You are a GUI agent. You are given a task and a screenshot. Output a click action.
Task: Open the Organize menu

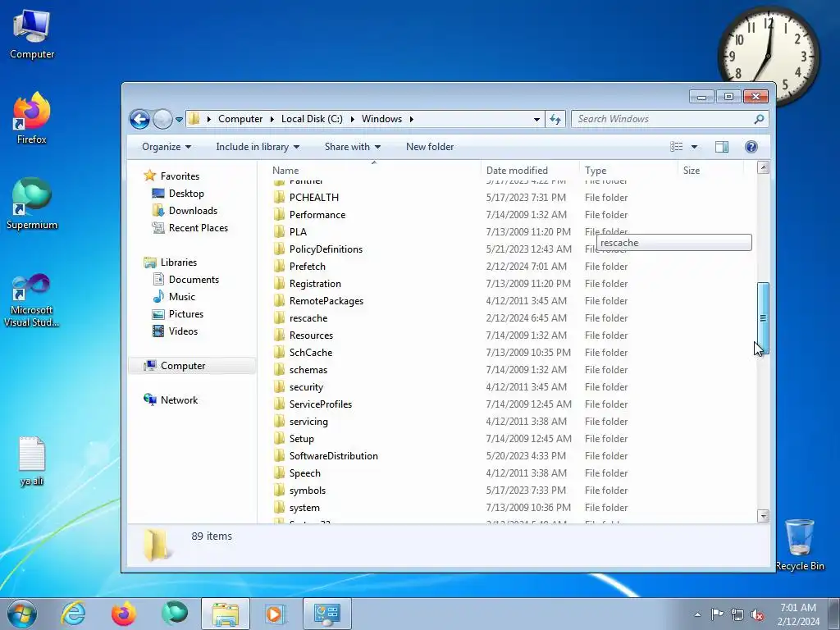tap(166, 147)
